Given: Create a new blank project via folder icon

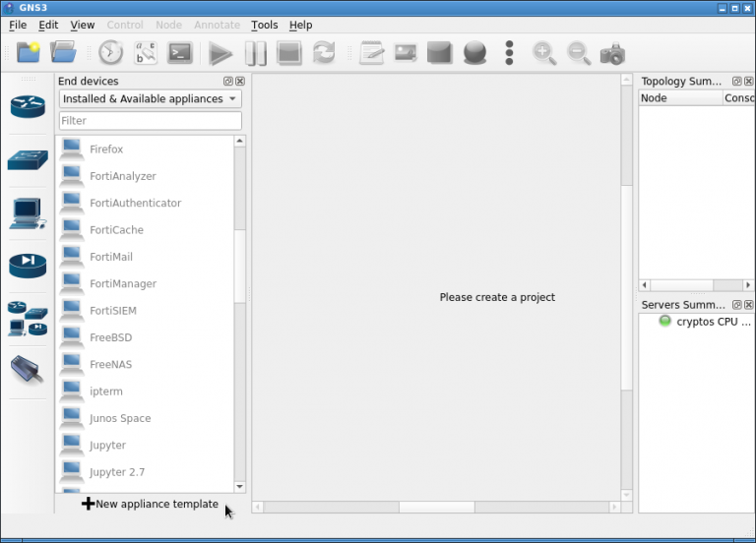Looking at the screenshot, I should (x=28, y=52).
